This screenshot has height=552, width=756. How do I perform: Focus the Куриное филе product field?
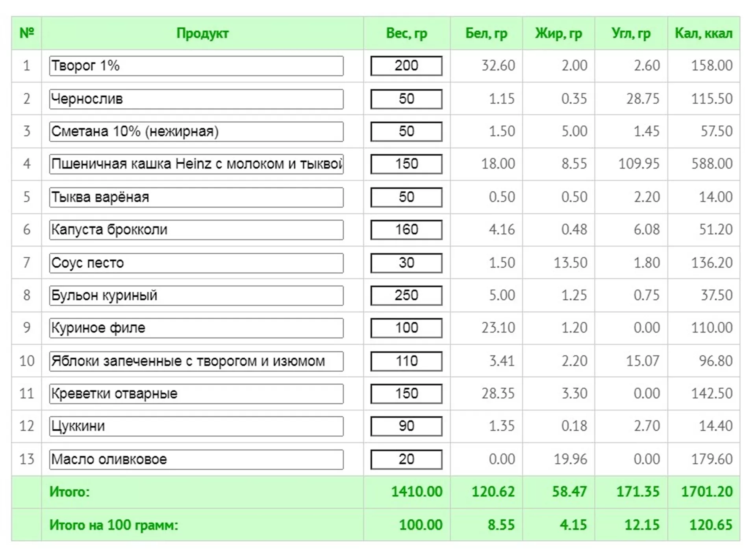click(x=196, y=328)
